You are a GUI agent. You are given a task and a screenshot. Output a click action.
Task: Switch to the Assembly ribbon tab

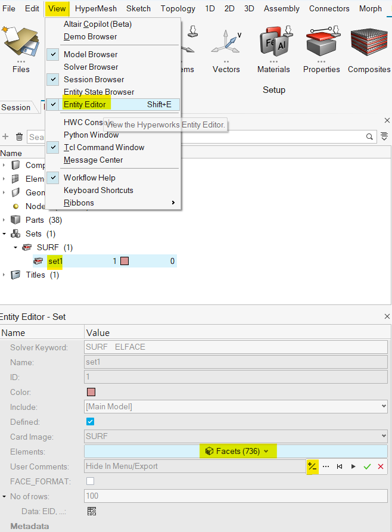point(282,8)
